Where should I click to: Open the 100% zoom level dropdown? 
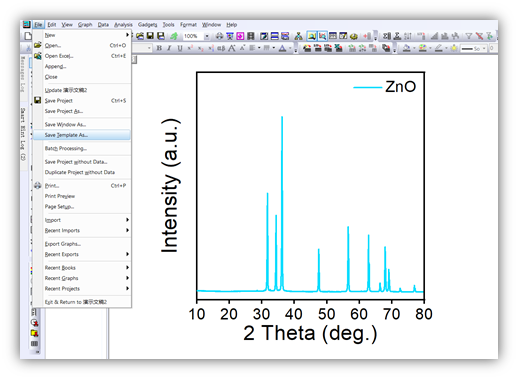point(207,36)
